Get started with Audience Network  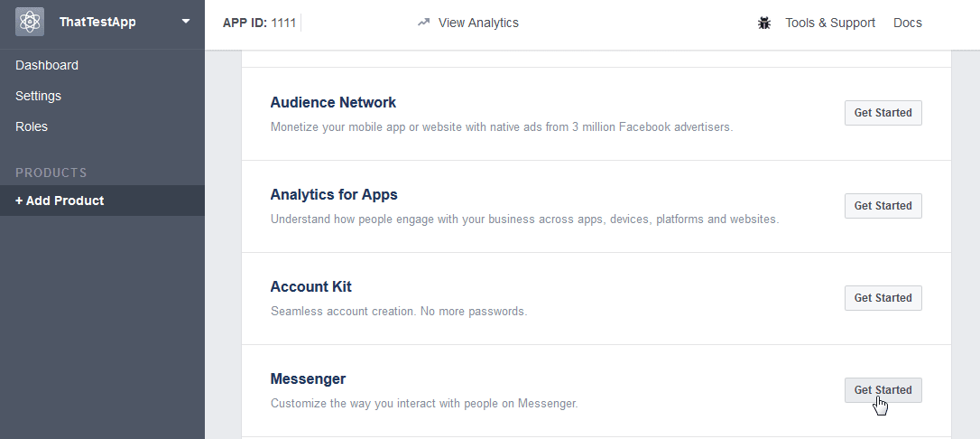883,113
